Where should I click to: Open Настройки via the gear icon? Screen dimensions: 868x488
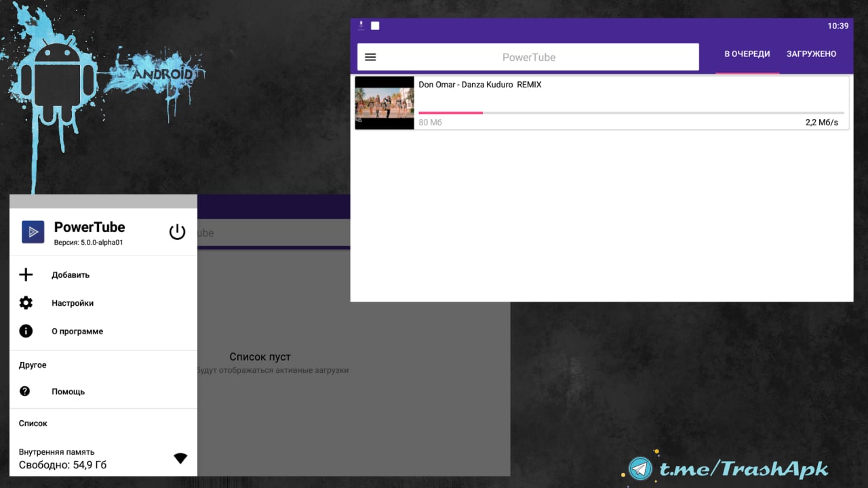[x=26, y=303]
